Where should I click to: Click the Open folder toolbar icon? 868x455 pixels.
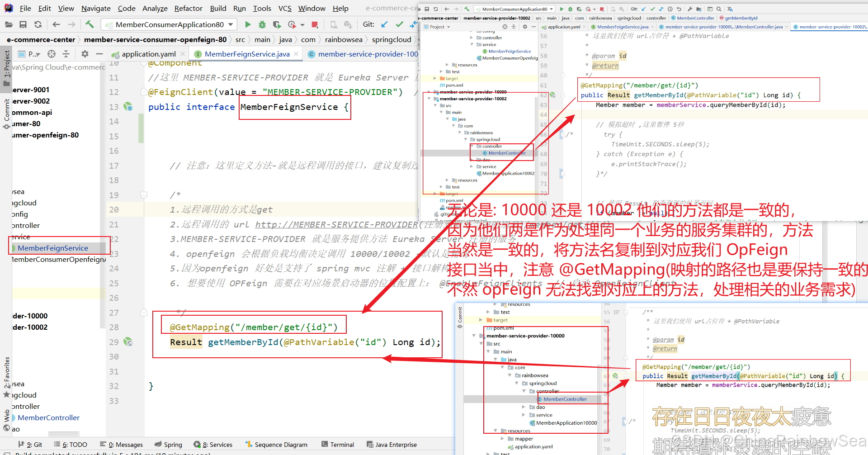pos(8,24)
